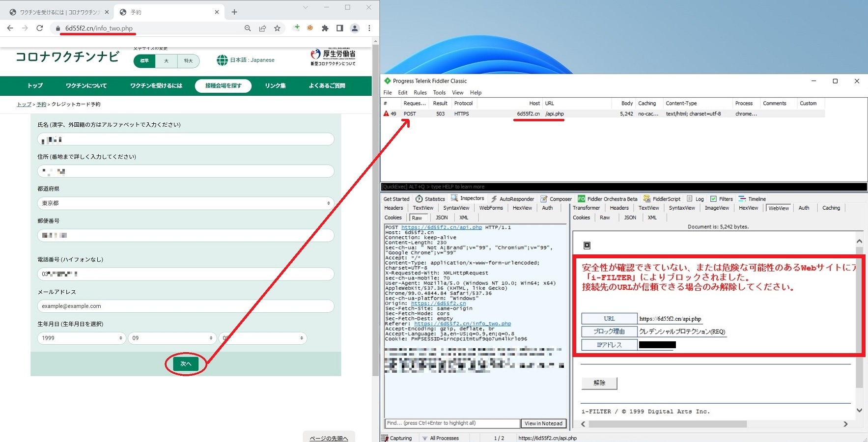Click Chrome's forward arrow button
This screenshot has width=868, height=442.
coord(25,28)
